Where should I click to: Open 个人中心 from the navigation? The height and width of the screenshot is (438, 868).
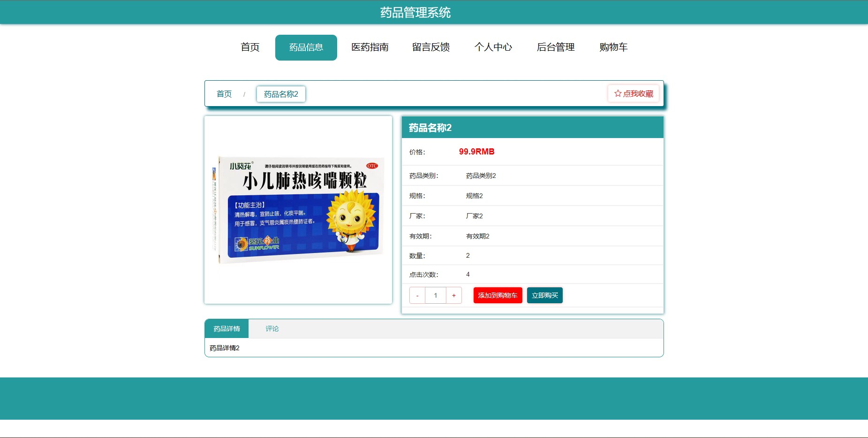(493, 47)
